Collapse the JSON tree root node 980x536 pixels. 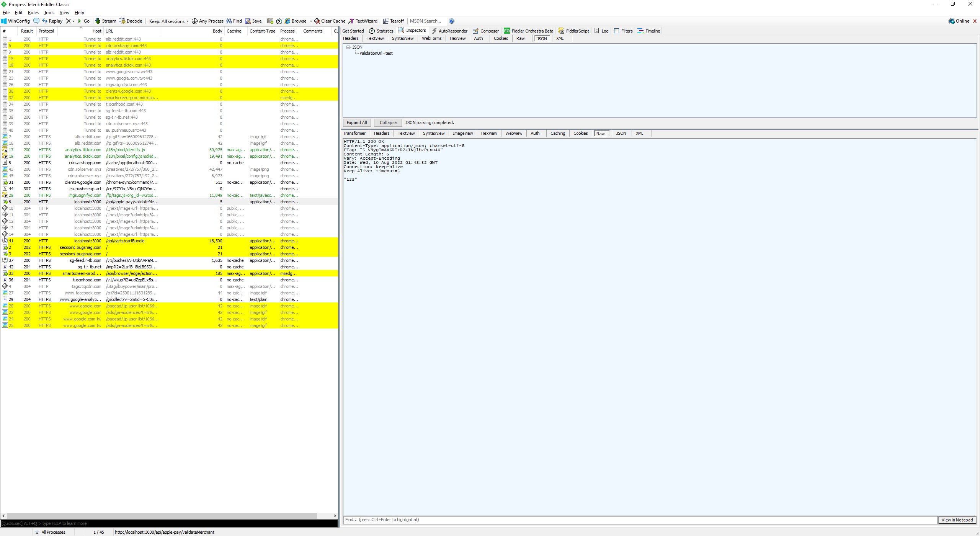pos(348,47)
